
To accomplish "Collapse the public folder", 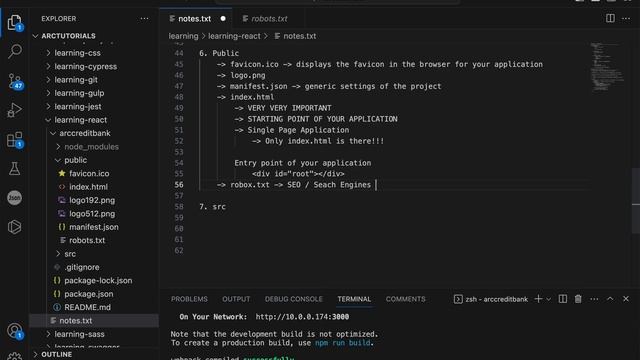I will (93, 160).
